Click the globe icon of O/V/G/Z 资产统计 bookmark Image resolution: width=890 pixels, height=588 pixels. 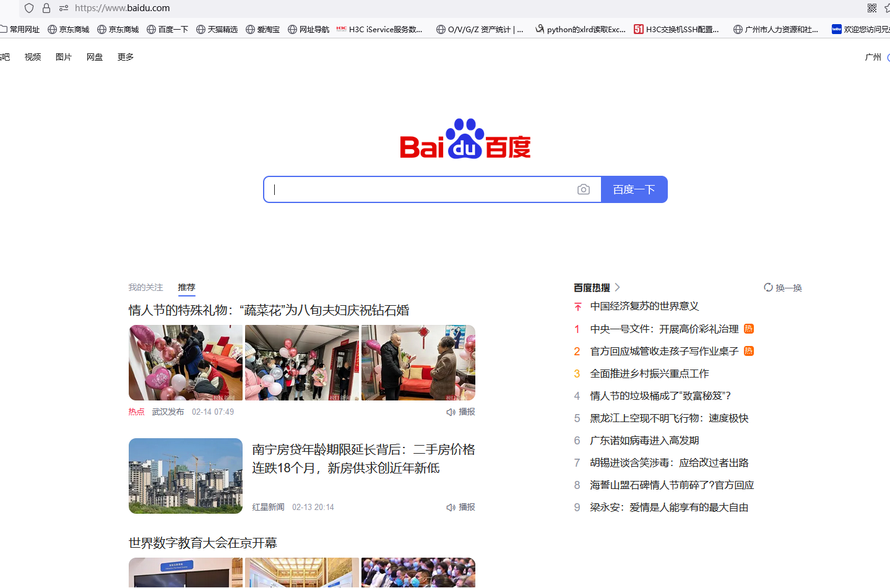click(441, 29)
